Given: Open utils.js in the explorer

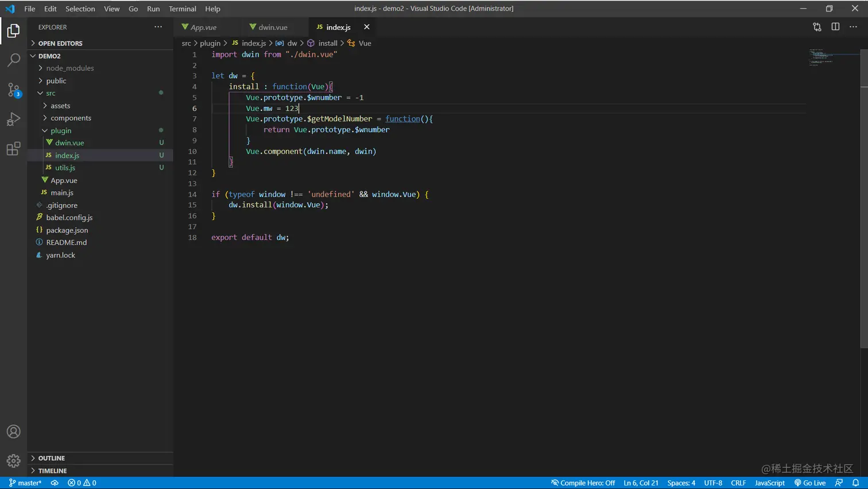Looking at the screenshot, I should click(65, 168).
